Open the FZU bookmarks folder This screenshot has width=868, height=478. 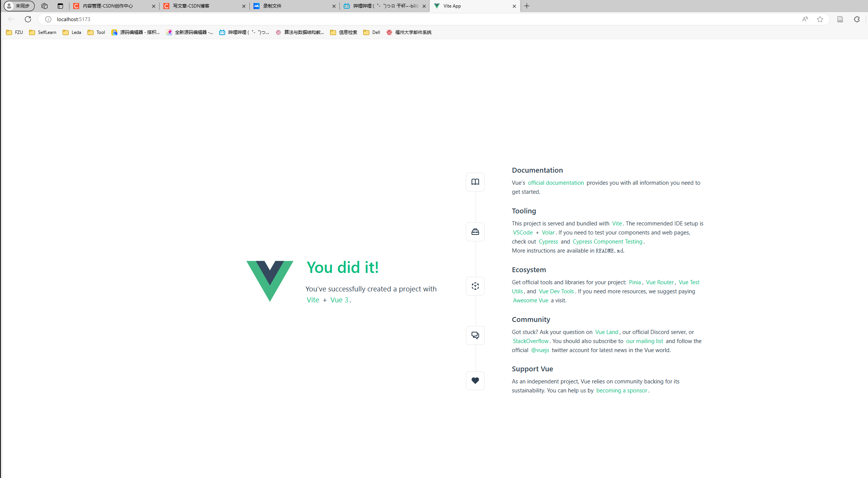[15, 32]
